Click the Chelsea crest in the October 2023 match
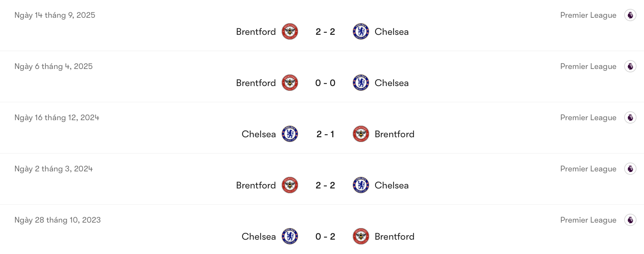 pyautogui.click(x=289, y=236)
